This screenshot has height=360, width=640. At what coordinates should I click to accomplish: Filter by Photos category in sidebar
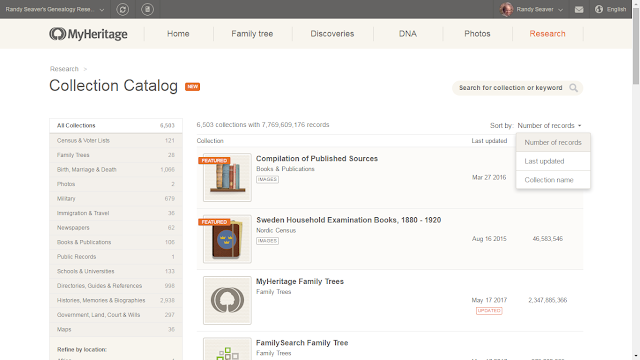pos(116,184)
